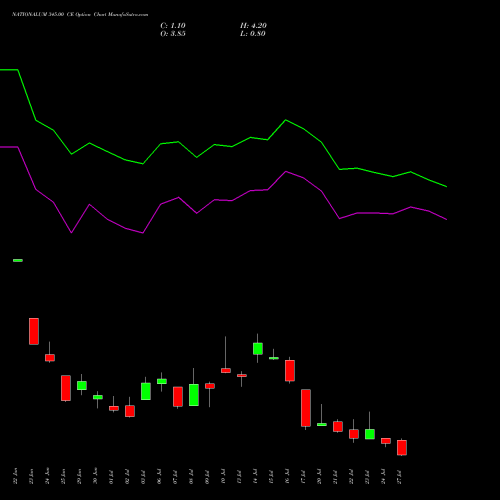Click the high value H: 4.20

[253, 26]
